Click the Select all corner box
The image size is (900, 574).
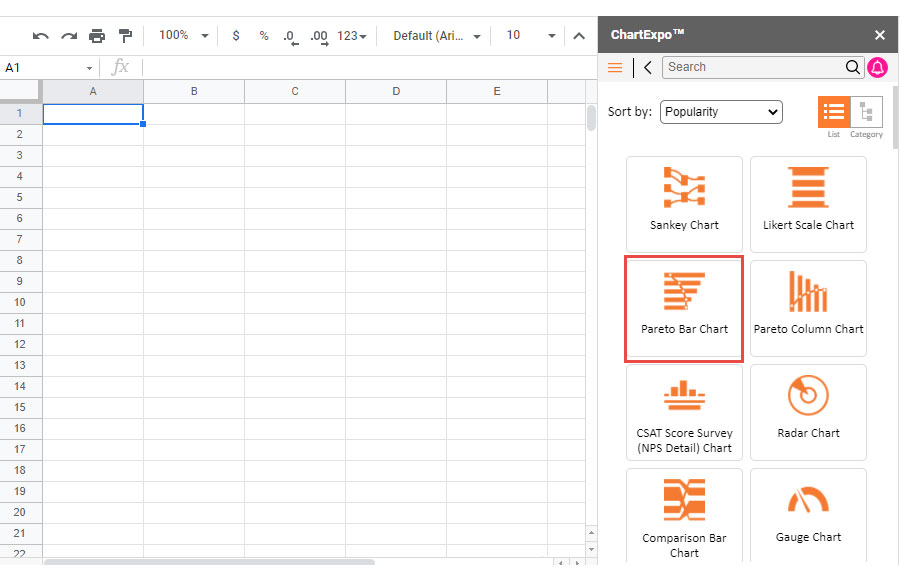(x=21, y=91)
